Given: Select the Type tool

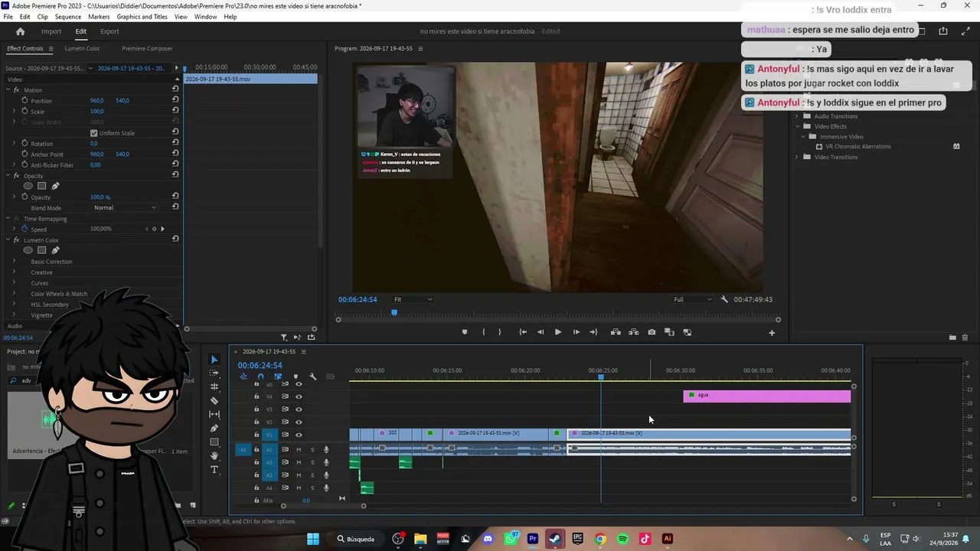Looking at the screenshot, I should 214,469.
